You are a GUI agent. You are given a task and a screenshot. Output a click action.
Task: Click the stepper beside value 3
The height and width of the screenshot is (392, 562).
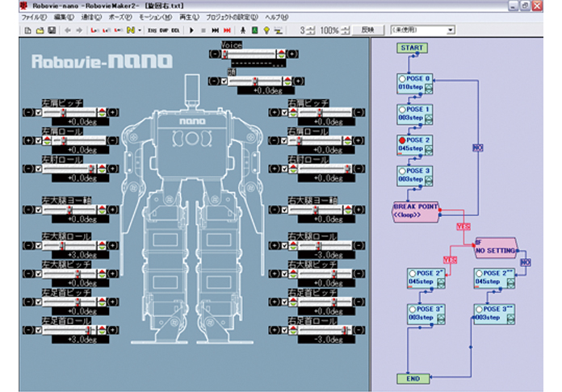tap(311, 31)
